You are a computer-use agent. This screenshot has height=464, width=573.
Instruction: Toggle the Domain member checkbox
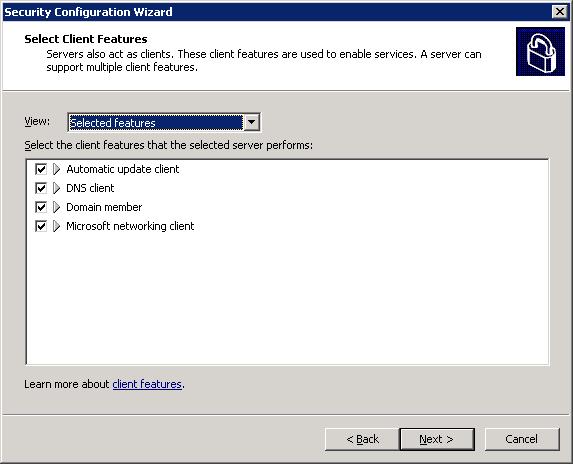point(41,207)
